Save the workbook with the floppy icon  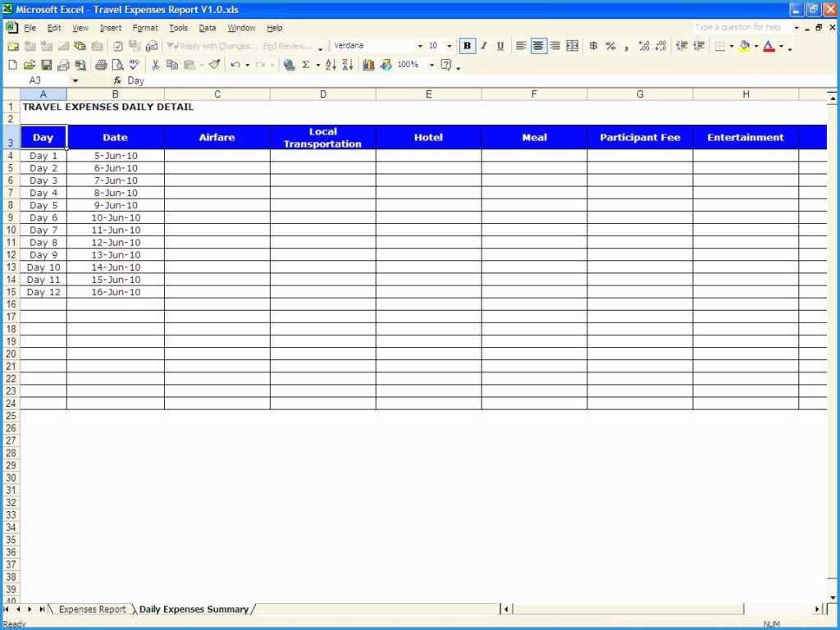[47, 66]
